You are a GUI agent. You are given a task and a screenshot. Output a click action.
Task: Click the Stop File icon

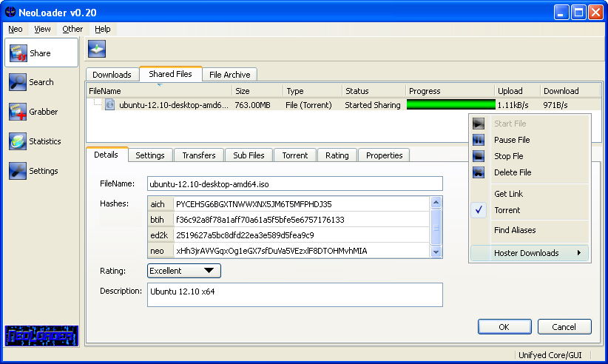pyautogui.click(x=479, y=156)
